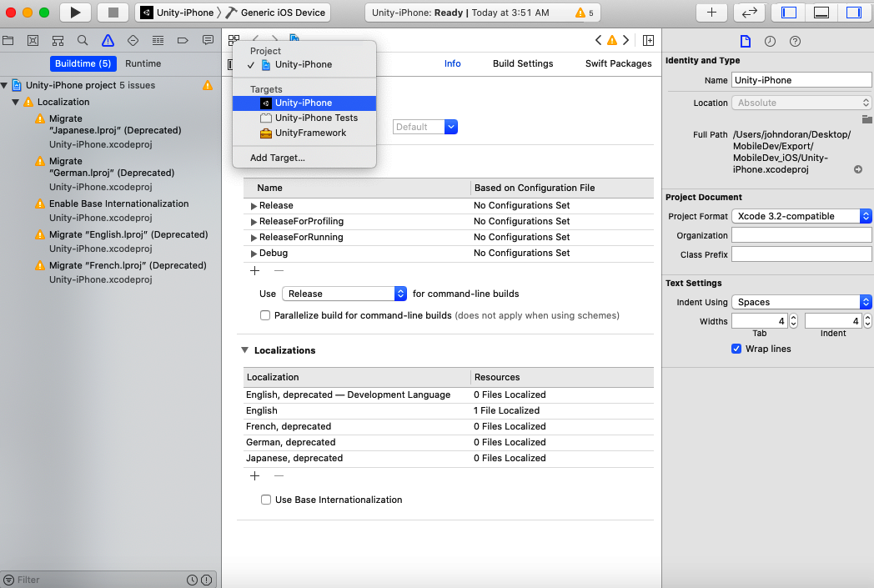Click the Generic iOS Device destination
Screen dimensions: 874x588
(277, 13)
